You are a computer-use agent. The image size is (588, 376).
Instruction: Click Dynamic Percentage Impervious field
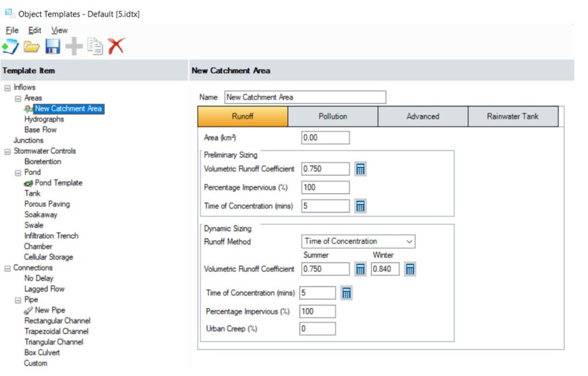pyautogui.click(x=318, y=312)
